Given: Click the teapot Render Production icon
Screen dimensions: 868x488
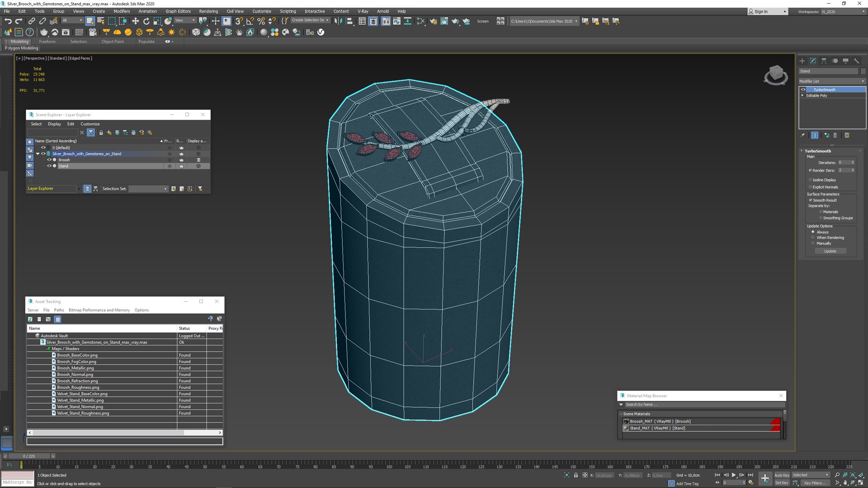Looking at the screenshot, I should click(455, 21).
